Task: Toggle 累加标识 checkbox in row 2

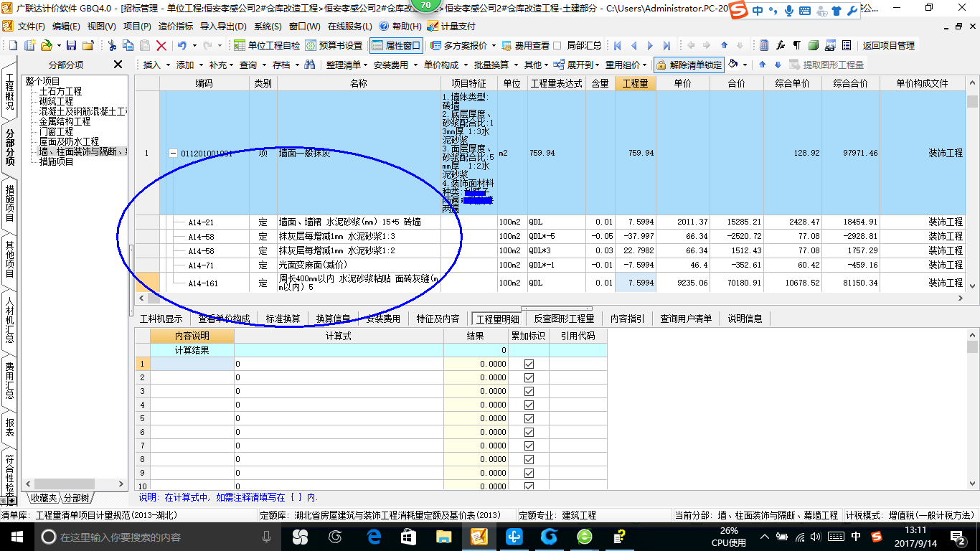Action: coord(529,377)
